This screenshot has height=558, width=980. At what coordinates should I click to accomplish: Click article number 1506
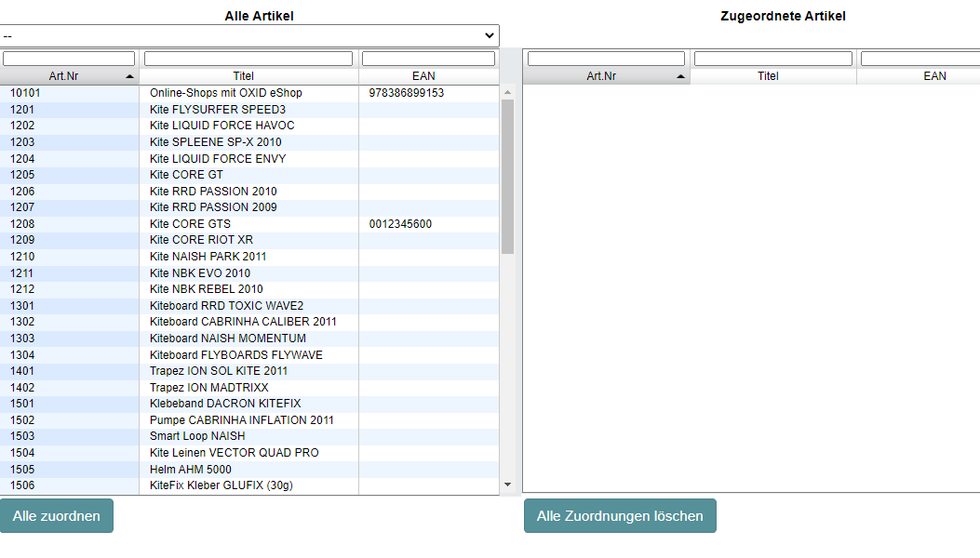click(22, 485)
